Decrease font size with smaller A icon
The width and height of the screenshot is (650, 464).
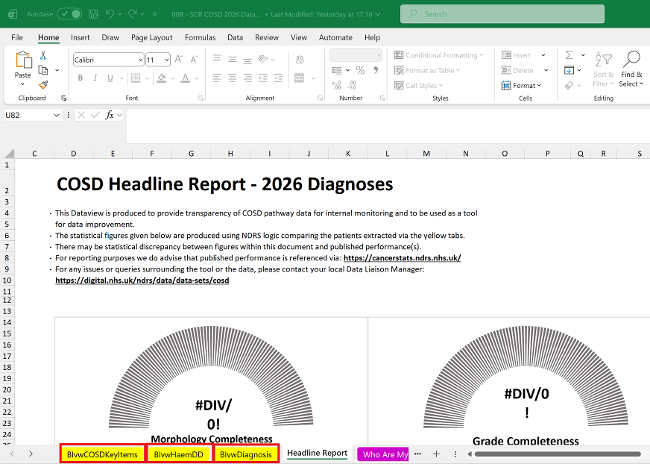(x=194, y=60)
